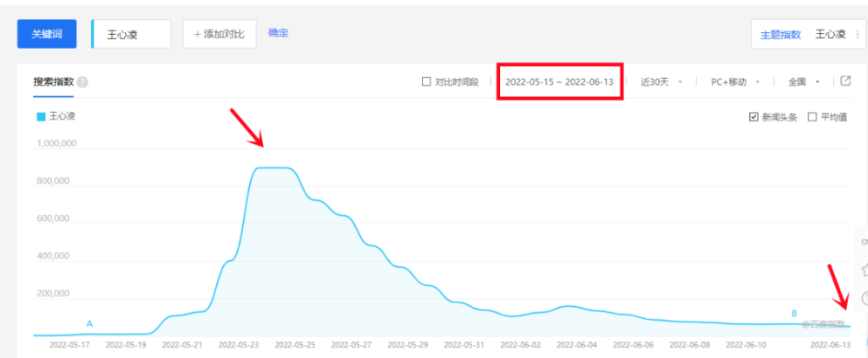Click the blue 关键词 button
868x358 pixels.
click(x=47, y=34)
